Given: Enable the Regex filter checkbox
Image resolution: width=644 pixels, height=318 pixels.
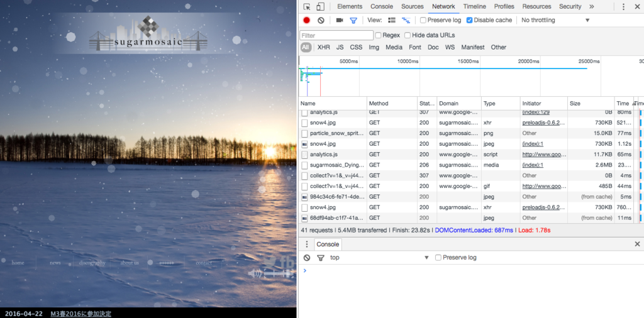Looking at the screenshot, I should [378, 35].
